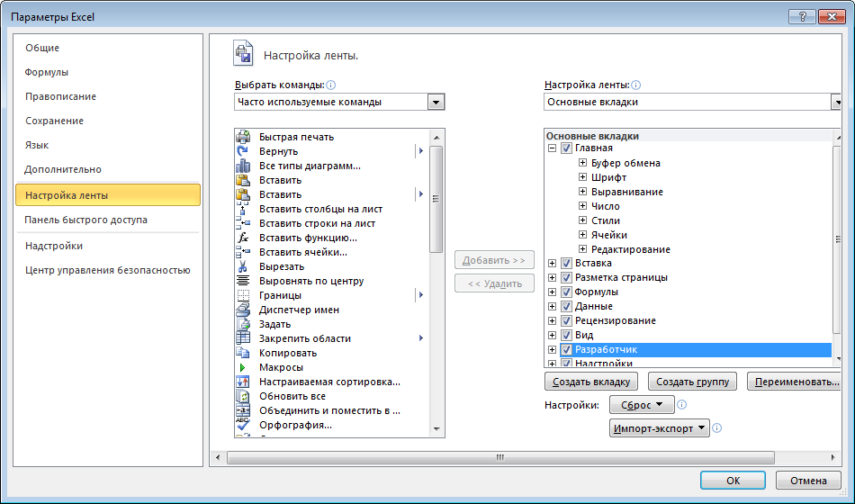
Task: Open Центр управления безопасностью category
Action: [x=108, y=270]
